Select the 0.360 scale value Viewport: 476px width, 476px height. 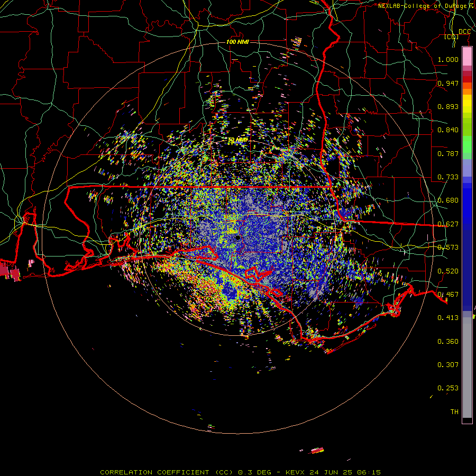click(x=448, y=341)
